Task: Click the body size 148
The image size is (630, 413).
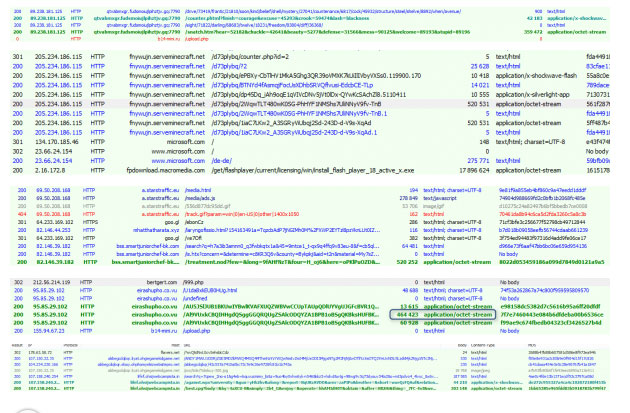Action: point(484,142)
